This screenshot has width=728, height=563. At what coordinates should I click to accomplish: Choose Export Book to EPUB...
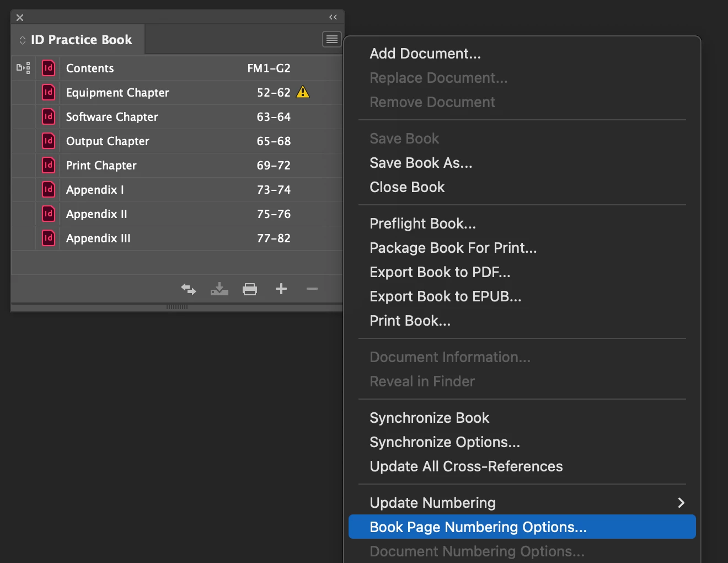pos(522,296)
